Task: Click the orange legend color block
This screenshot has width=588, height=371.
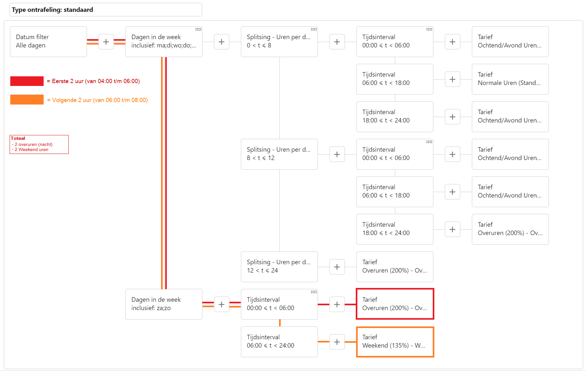Action: coord(27,100)
